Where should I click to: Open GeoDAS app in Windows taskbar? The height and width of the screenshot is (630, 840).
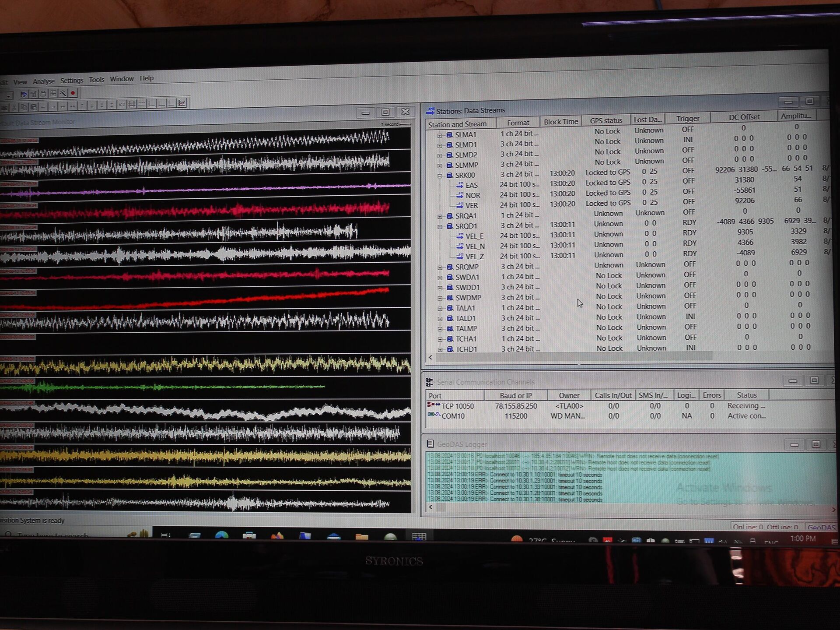(419, 537)
